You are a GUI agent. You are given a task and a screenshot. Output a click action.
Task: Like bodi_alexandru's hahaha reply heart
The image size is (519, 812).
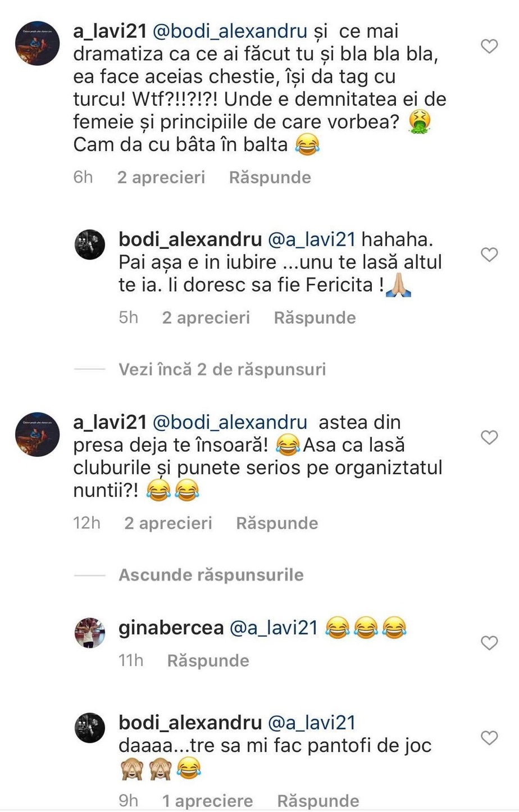pyautogui.click(x=490, y=255)
